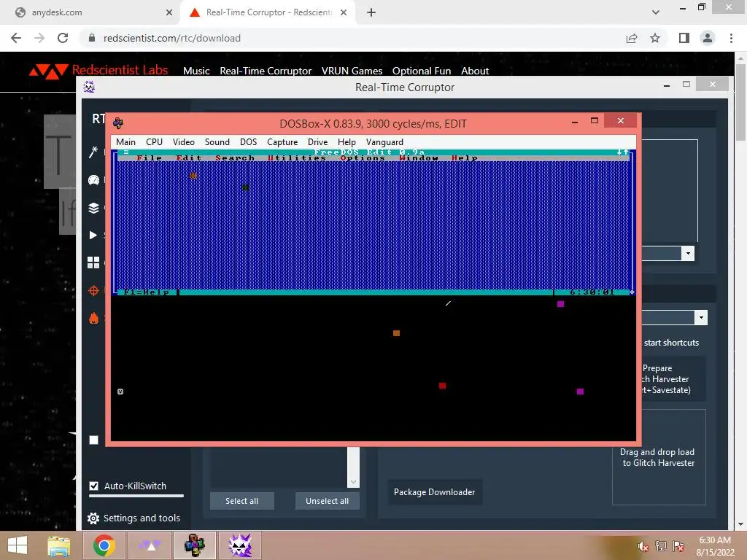The width and height of the screenshot is (747, 560).
Task: Toggle the browser side panel icon
Action: point(684,38)
